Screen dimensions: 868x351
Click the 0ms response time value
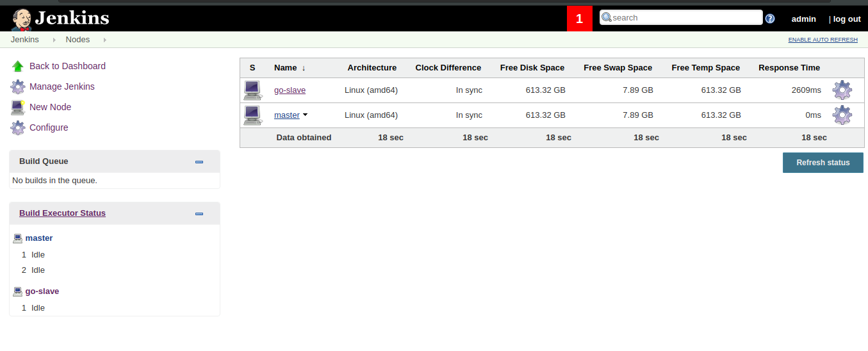814,115
